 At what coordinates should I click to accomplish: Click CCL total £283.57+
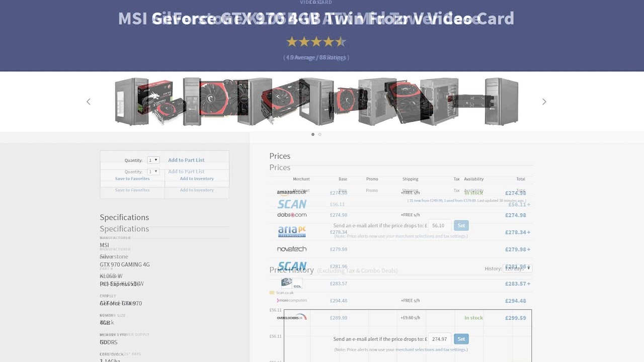pos(518,284)
